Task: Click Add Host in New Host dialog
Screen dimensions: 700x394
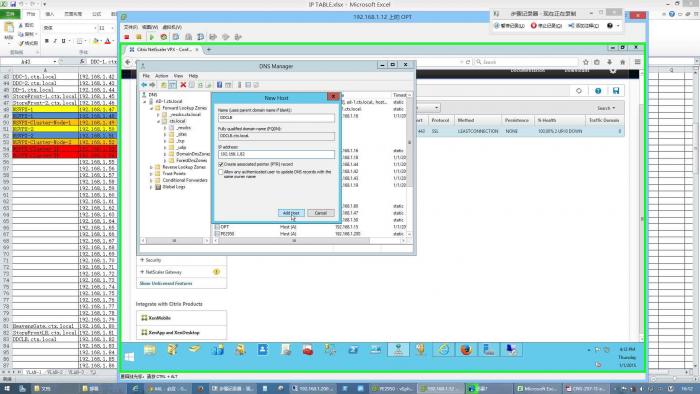Action: 291,213
